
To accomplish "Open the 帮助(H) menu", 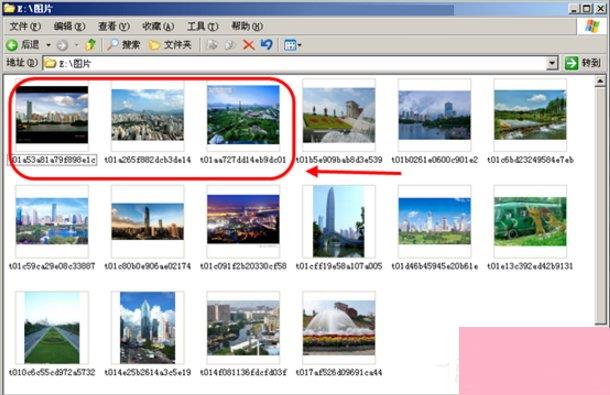I will 247,26.
